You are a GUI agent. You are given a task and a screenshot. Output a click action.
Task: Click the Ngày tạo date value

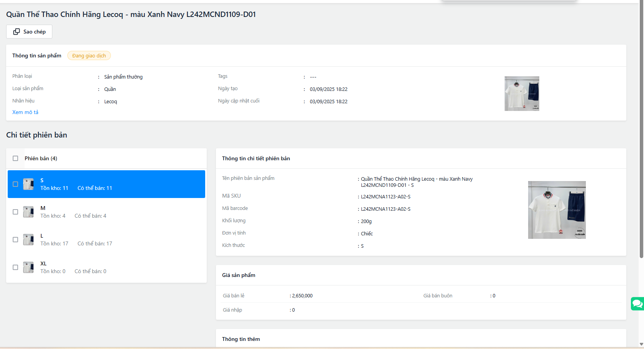(x=329, y=89)
